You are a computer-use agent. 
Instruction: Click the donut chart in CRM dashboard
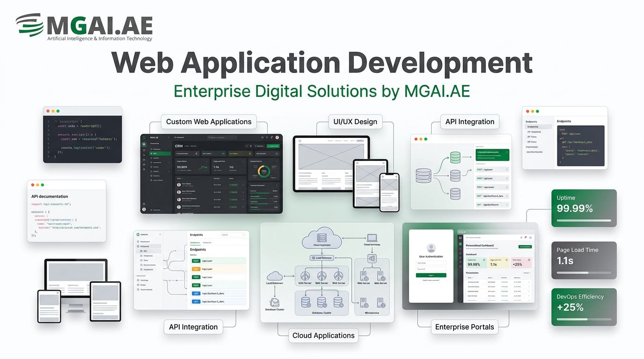[264, 171]
